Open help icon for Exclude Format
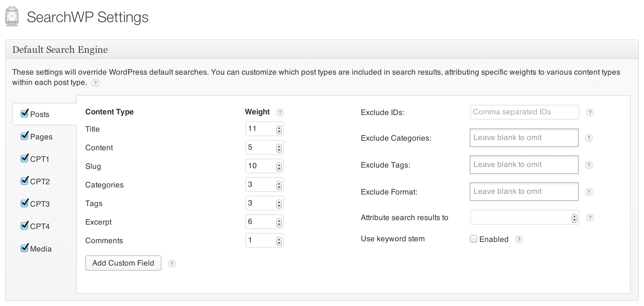 pyautogui.click(x=589, y=192)
